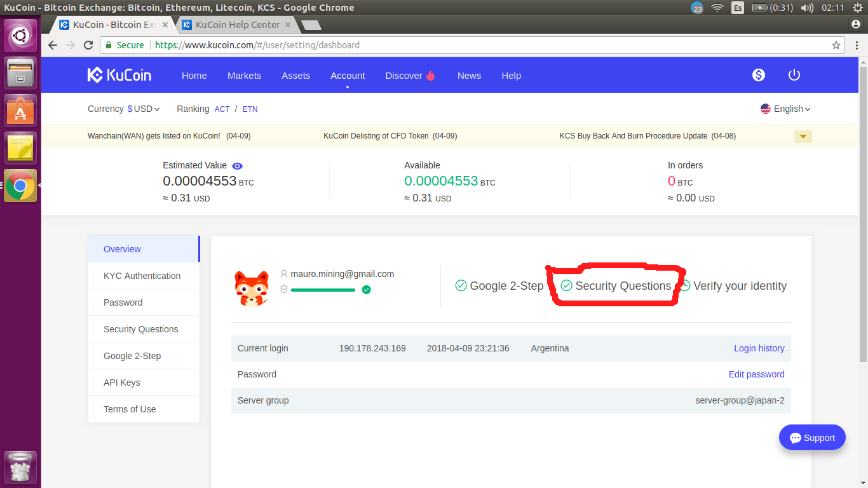Viewport: 868px width, 488px height.
Task: Select Password in sidebar
Action: (144, 302)
